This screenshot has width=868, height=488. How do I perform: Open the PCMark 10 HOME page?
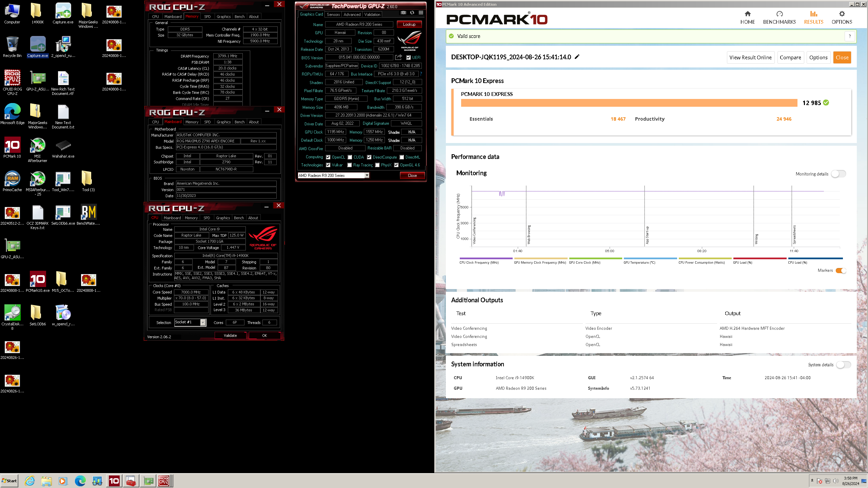click(x=747, y=18)
